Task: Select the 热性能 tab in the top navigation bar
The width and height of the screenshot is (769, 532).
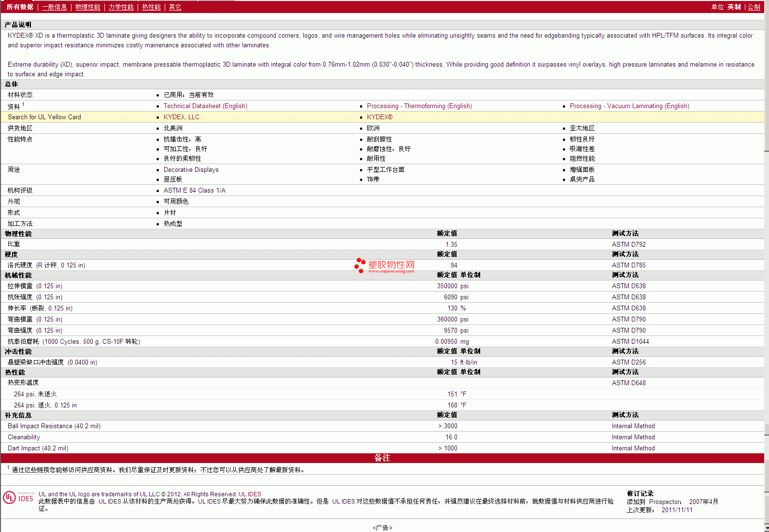Action: point(151,7)
